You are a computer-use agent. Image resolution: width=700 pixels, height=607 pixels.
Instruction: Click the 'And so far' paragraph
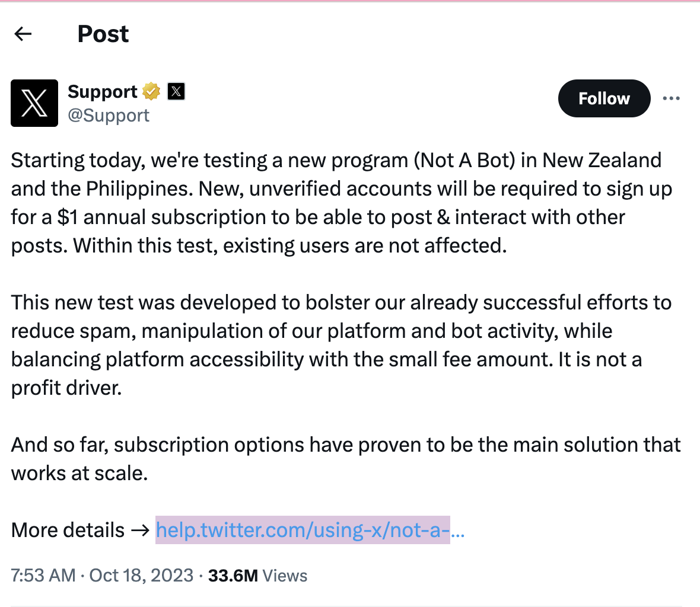pos(345,458)
